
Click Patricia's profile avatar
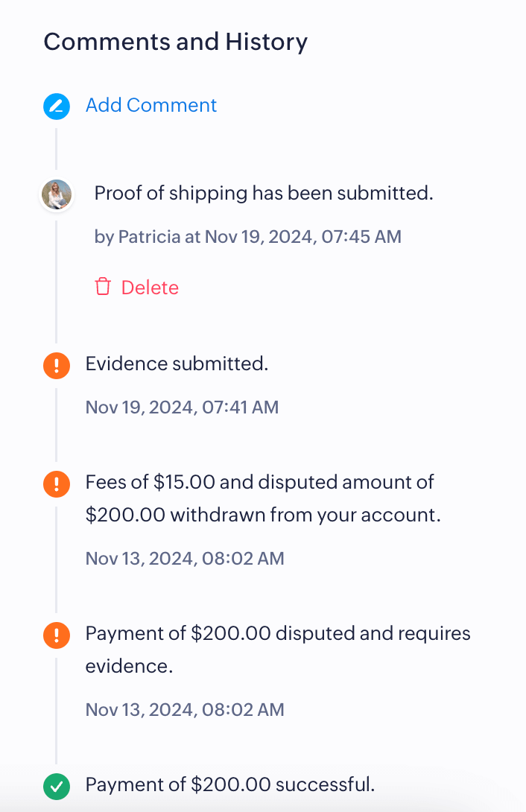[x=57, y=195]
